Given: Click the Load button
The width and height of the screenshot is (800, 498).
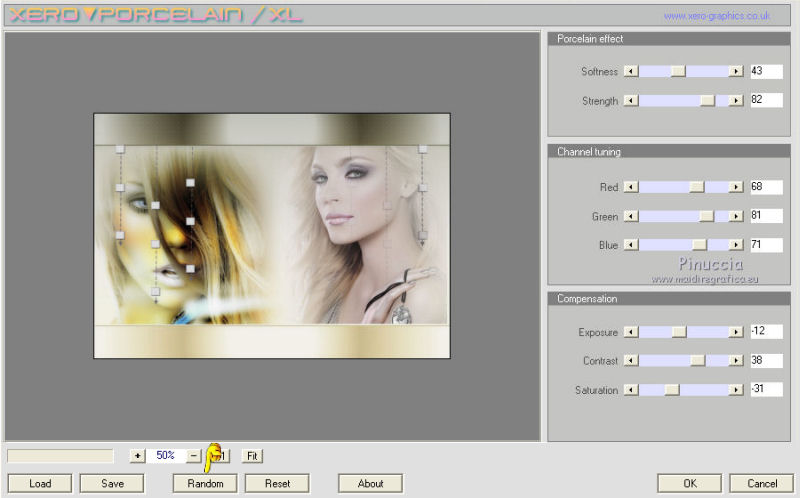Looking at the screenshot, I should [40, 483].
